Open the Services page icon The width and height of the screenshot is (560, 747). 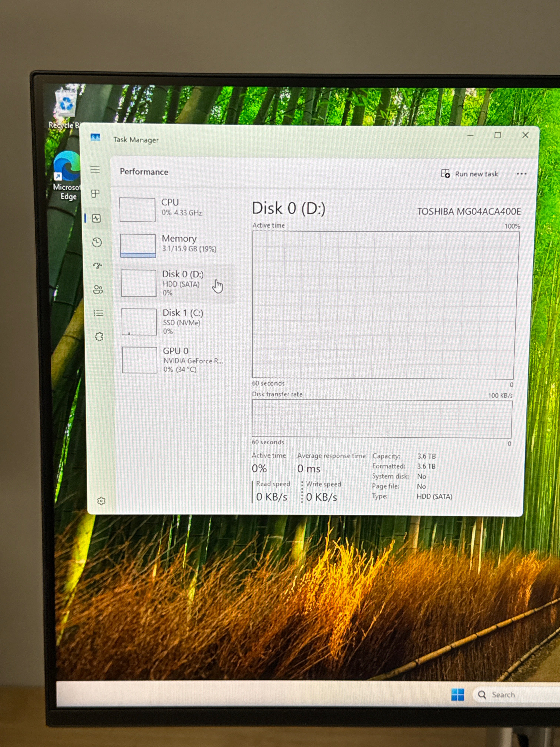click(99, 337)
